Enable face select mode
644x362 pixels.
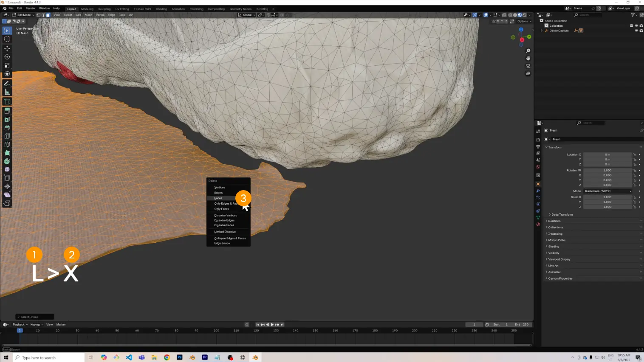click(x=48, y=15)
